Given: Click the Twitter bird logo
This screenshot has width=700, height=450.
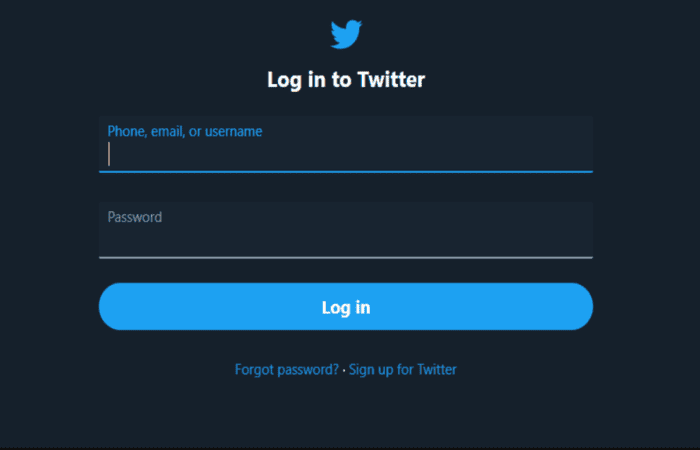Looking at the screenshot, I should tap(346, 34).
